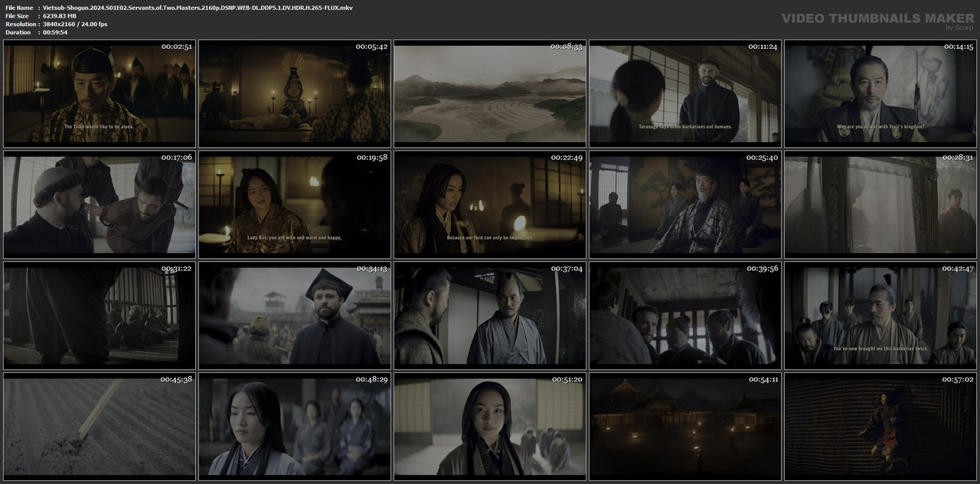The image size is (980, 484).
Task: Select the thumbnail stamped 00:48:29
Action: [294, 426]
